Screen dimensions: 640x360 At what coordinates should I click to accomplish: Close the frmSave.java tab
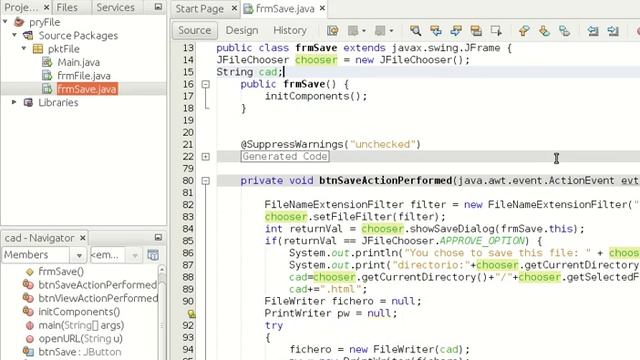(x=322, y=8)
